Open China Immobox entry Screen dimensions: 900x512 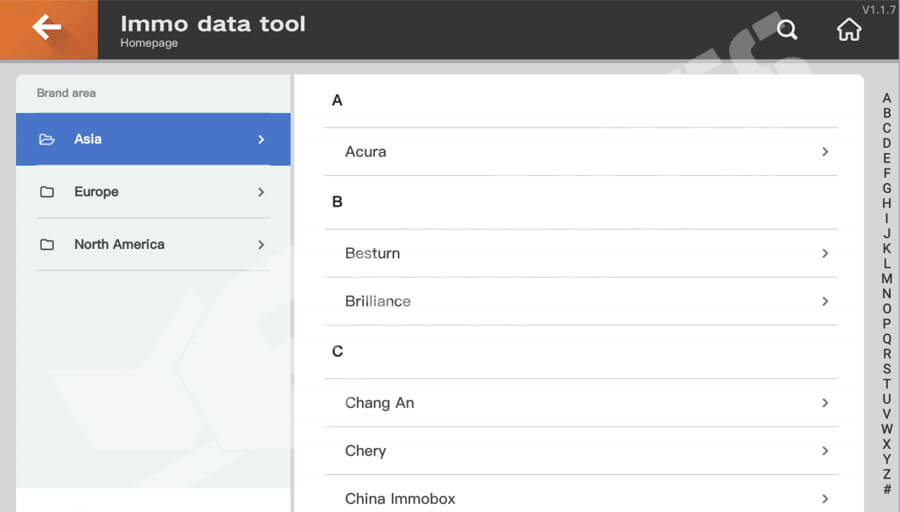(580, 498)
